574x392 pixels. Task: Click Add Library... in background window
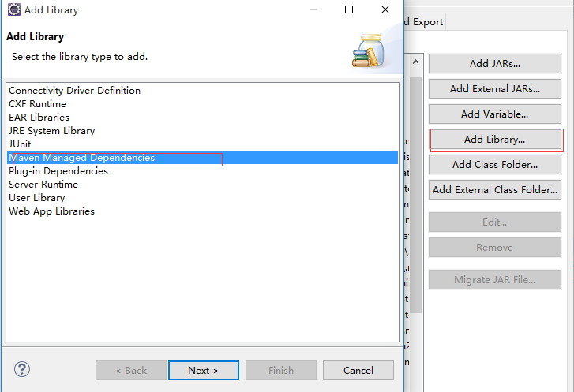[x=495, y=140]
